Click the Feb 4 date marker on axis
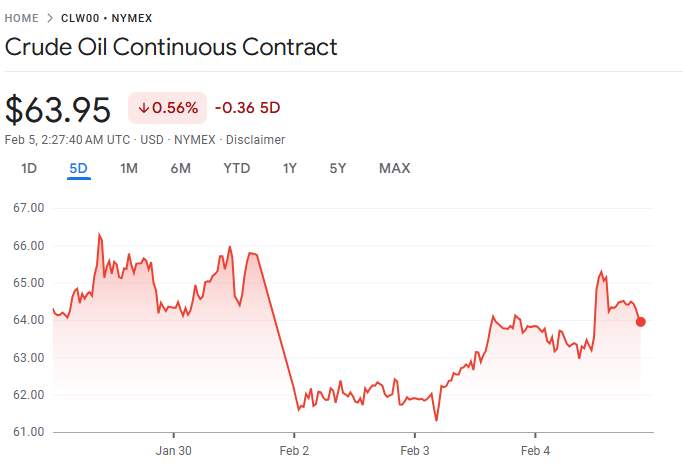The image size is (683, 467). pyautogui.click(x=535, y=450)
